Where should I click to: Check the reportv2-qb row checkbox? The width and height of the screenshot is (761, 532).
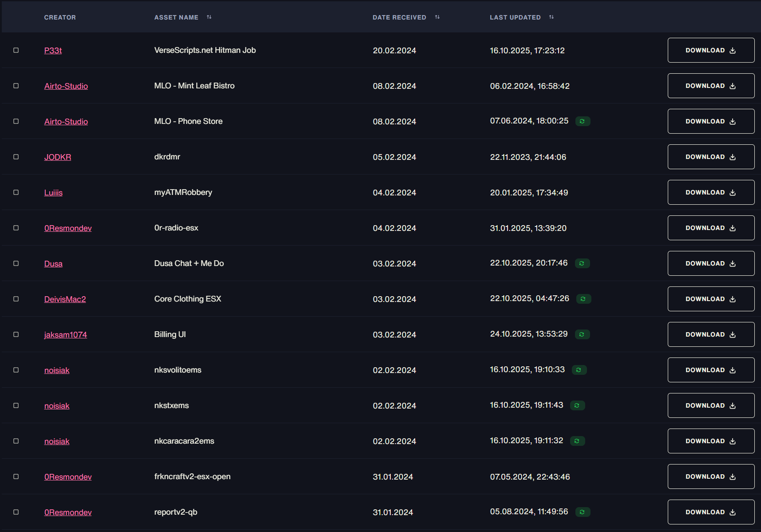[16, 512]
